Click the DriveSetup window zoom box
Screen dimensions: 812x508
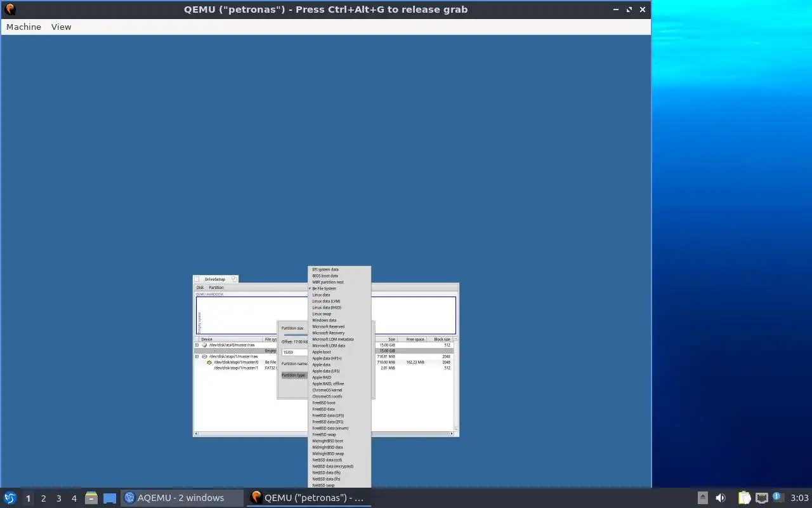(233, 279)
